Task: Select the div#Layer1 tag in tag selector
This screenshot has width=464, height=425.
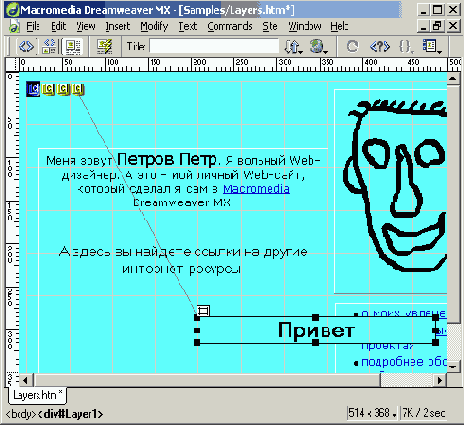Action: tap(70, 414)
